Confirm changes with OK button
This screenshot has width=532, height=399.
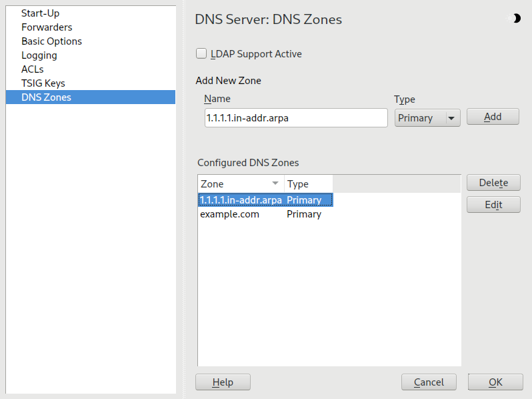(495, 382)
